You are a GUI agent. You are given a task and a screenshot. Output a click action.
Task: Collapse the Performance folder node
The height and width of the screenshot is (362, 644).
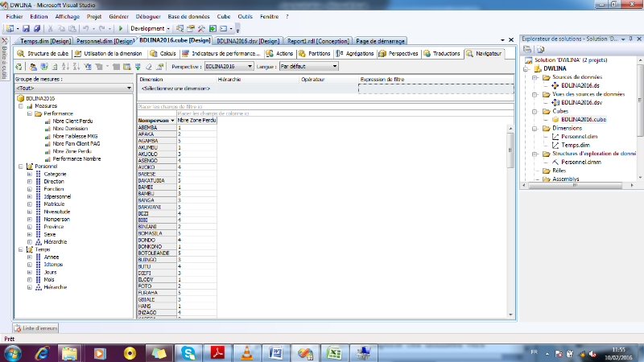(x=30, y=113)
